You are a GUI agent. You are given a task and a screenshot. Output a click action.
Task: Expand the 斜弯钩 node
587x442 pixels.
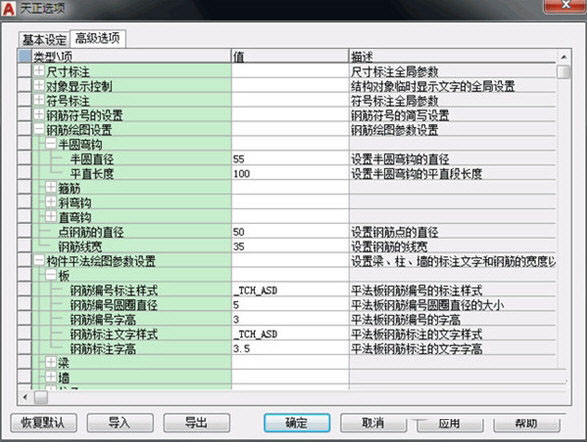click(51, 202)
